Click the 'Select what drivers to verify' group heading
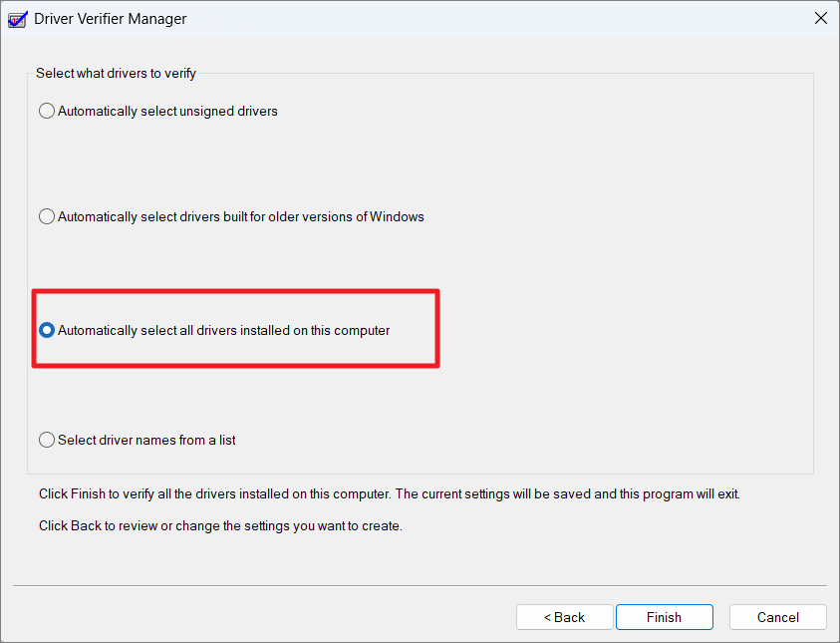The height and width of the screenshot is (643, 840). [117, 74]
